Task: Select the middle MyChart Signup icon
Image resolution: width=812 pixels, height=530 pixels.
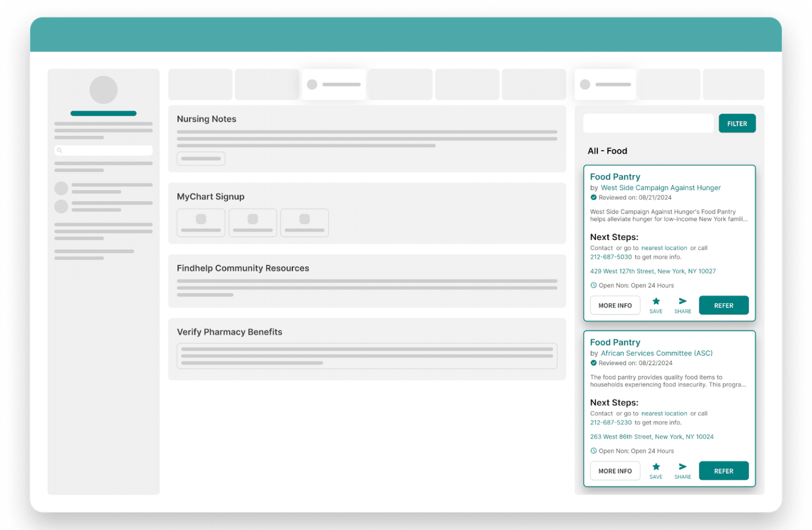Action: tap(253, 222)
